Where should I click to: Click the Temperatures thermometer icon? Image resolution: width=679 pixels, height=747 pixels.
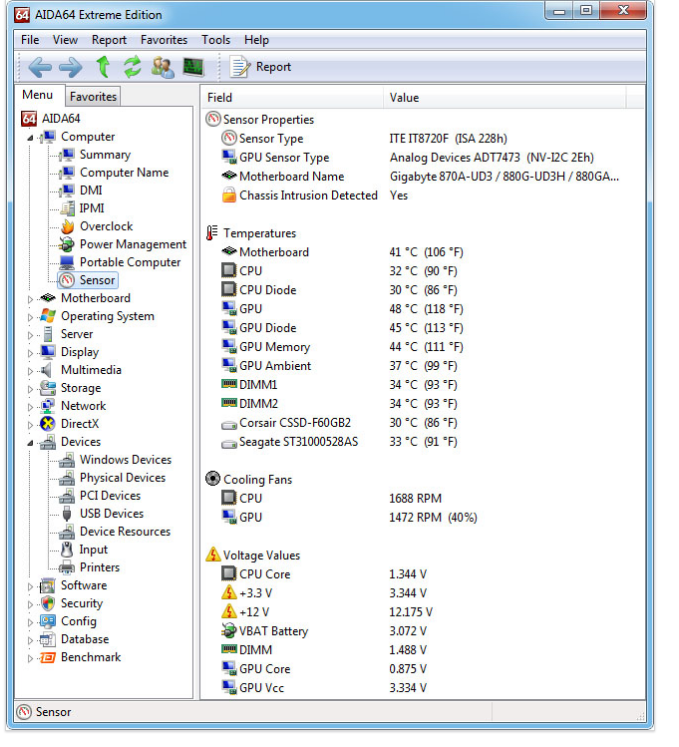click(212, 233)
